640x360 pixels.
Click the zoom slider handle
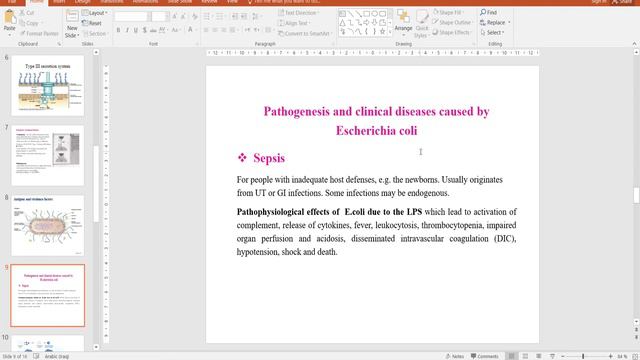583,356
